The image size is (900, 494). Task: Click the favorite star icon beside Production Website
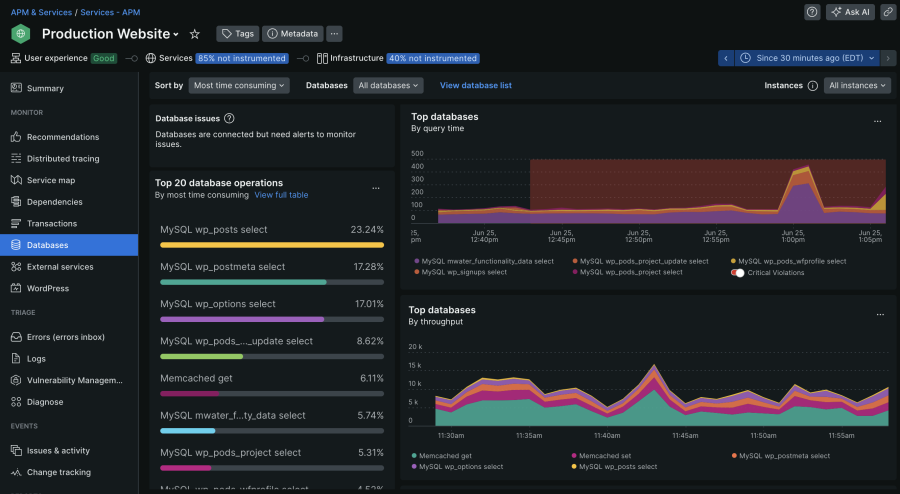(195, 34)
